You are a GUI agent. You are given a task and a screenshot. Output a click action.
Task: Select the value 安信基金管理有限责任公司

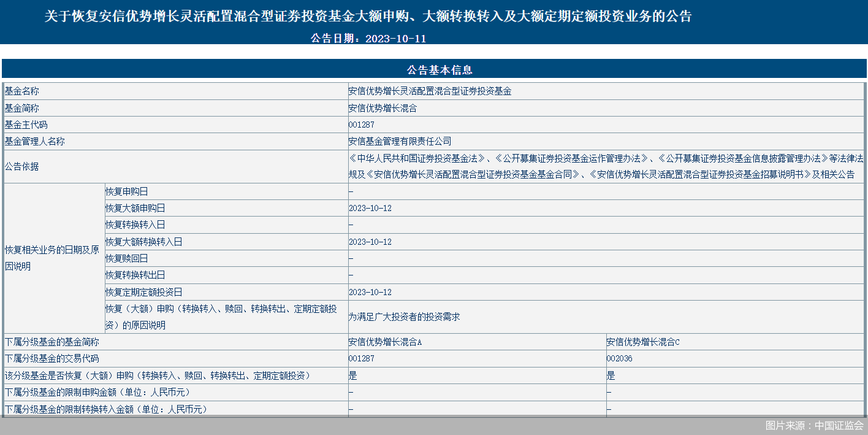400,141
